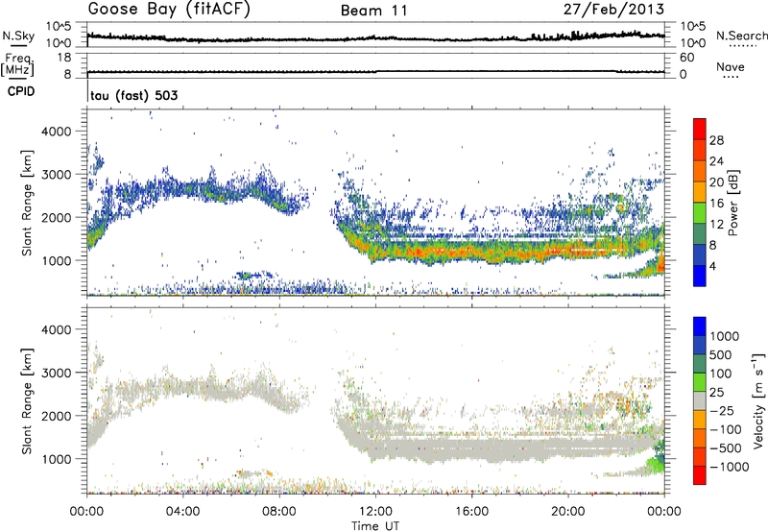Click the '60' Nave tick label
The height and width of the screenshot is (532, 768).
(x=687, y=58)
